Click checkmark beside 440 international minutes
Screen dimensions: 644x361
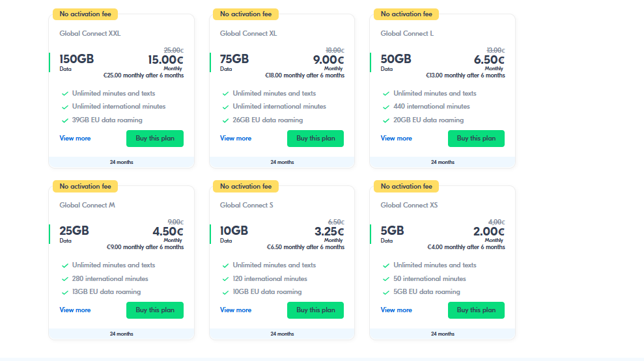(x=386, y=107)
